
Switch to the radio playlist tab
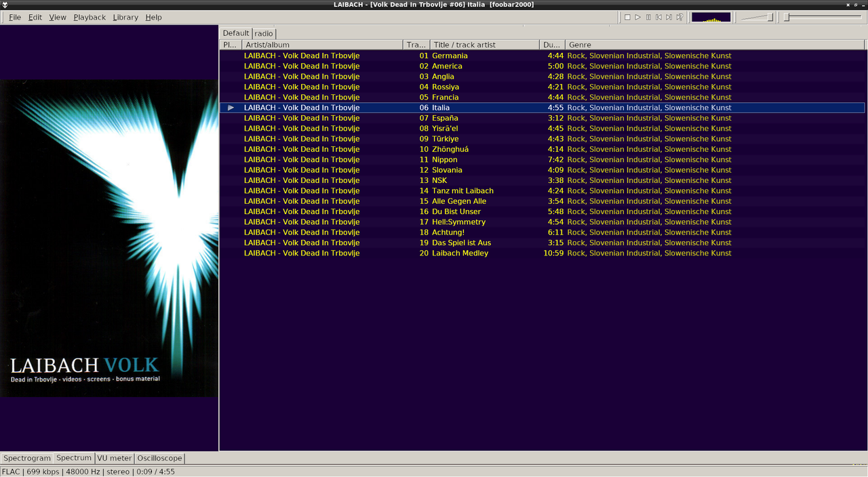tap(264, 33)
